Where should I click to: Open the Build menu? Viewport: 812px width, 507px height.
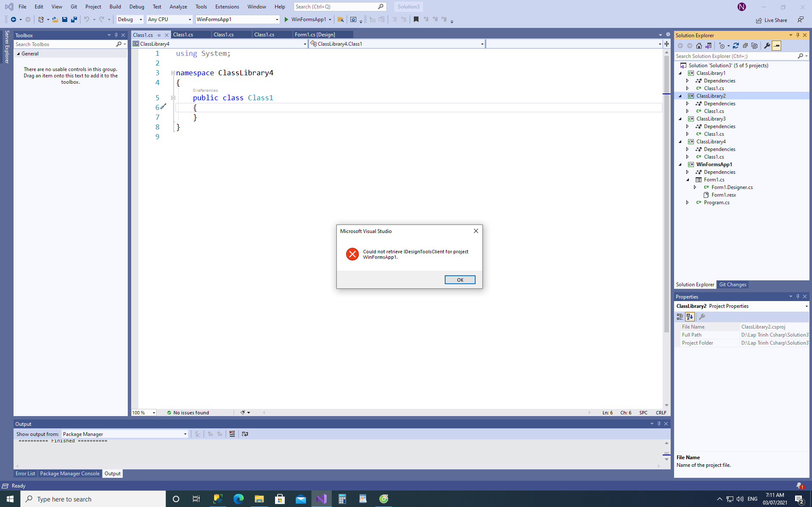point(115,7)
